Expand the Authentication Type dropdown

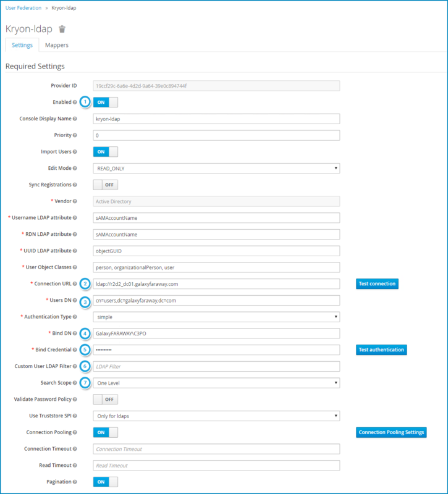click(216, 317)
